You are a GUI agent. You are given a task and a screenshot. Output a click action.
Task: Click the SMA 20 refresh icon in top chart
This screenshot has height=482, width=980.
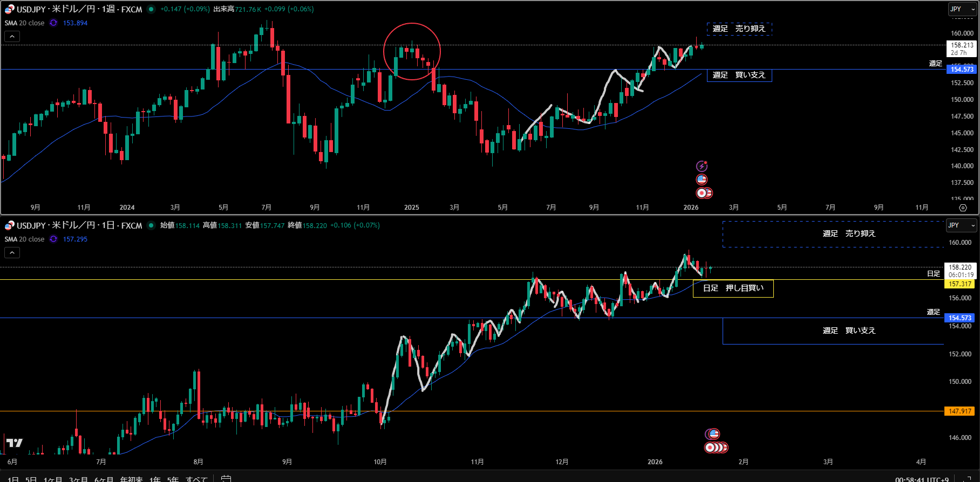[x=53, y=23]
